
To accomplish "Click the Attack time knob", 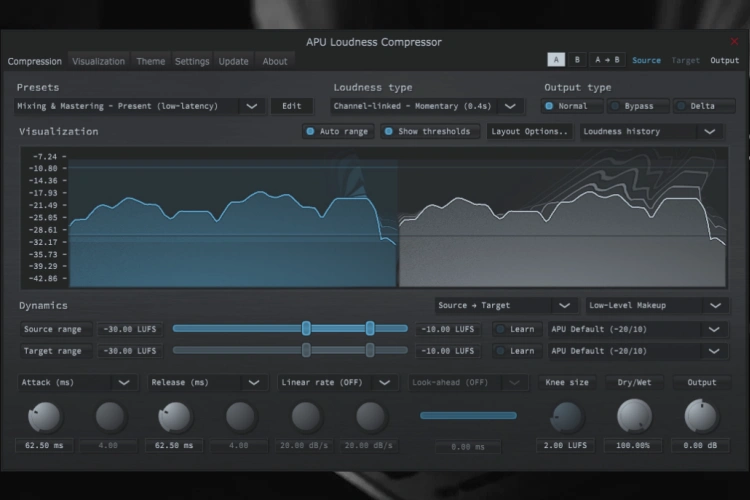I will tap(45, 417).
